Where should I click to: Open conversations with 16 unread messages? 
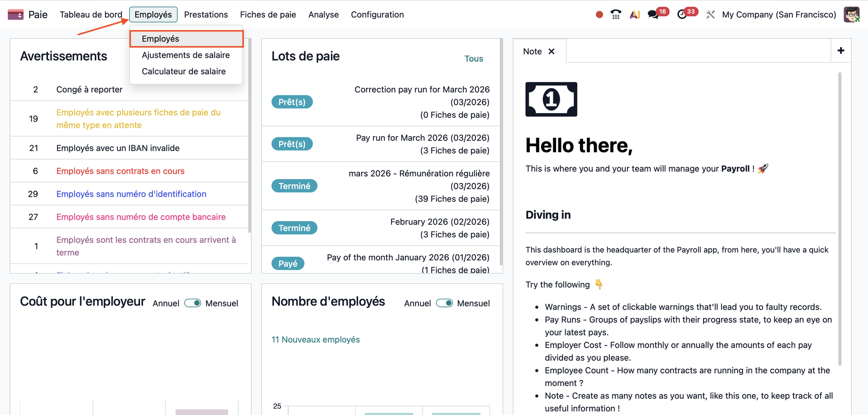(x=653, y=14)
